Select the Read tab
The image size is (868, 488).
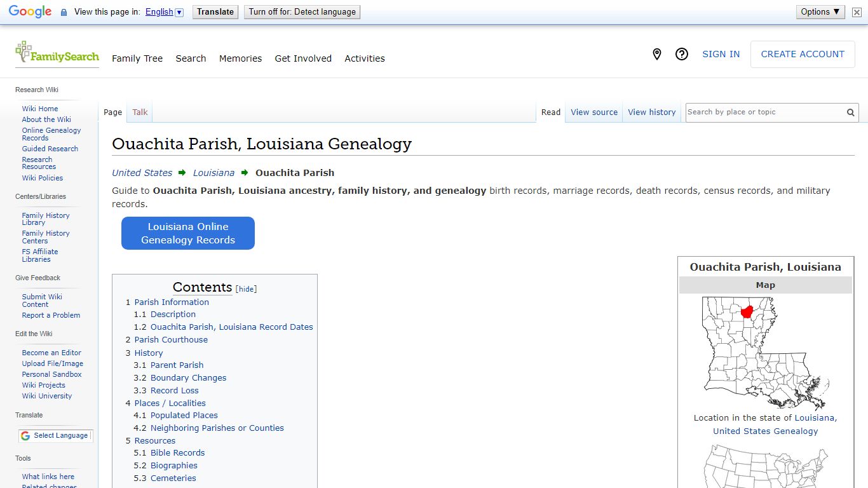pyautogui.click(x=551, y=112)
